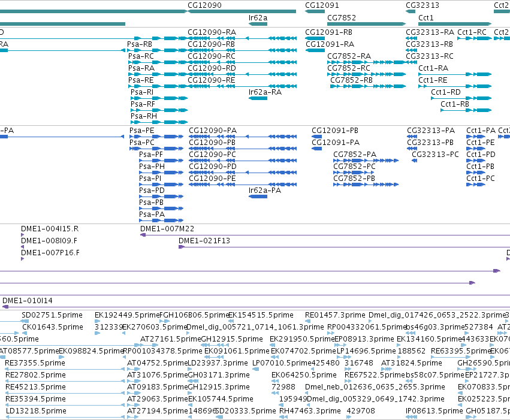Click protein label Cct1-PB
Screen dimensions: 510x420
click(x=481, y=167)
